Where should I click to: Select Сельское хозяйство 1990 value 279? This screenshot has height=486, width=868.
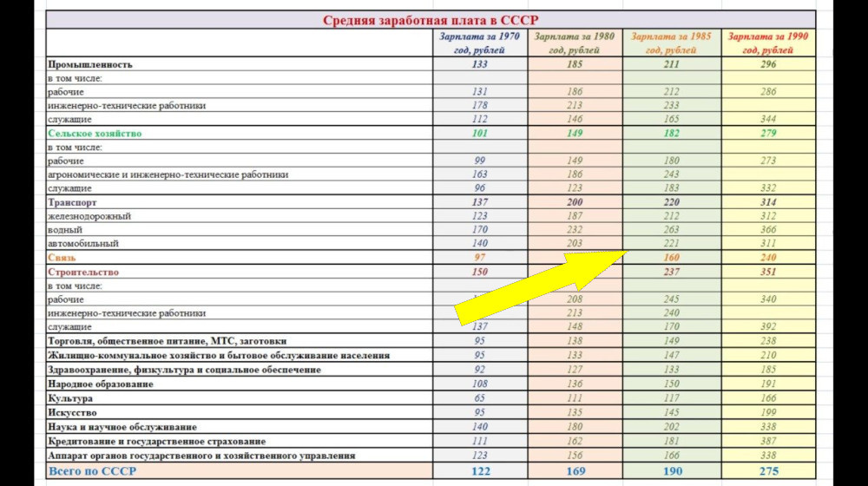(768, 134)
